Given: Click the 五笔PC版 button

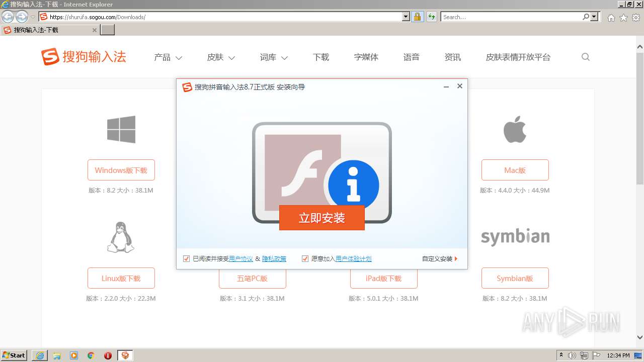Looking at the screenshot, I should pos(253,279).
